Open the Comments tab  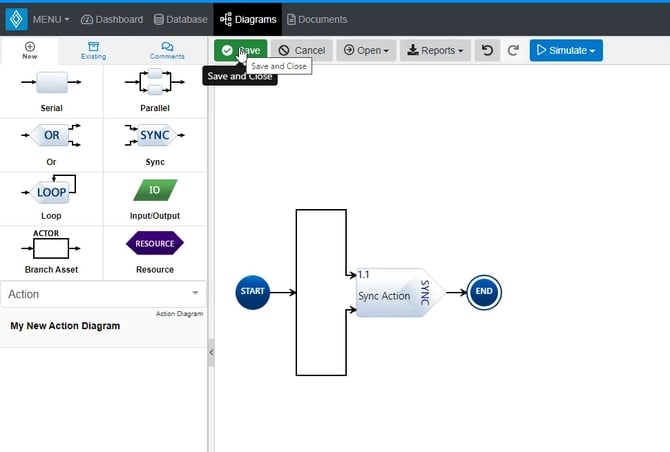point(167,50)
